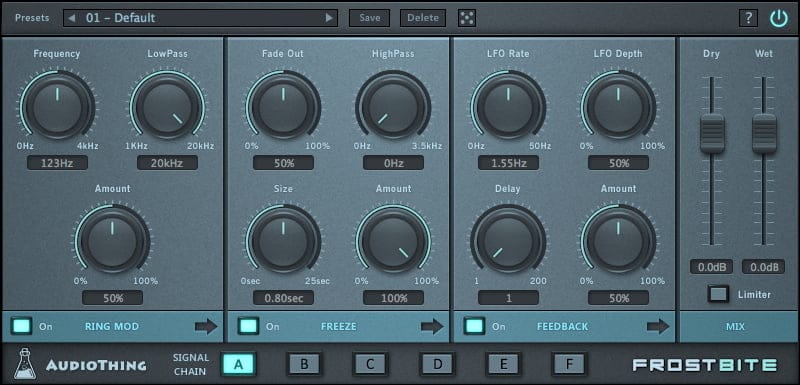This screenshot has height=385, width=800.
Task: Click the Feedback Delay knob
Action: click(x=508, y=242)
